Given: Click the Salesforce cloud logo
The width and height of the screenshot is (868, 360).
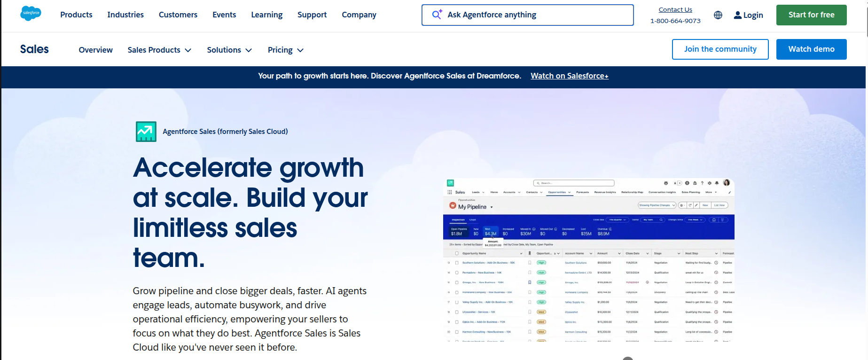Looking at the screenshot, I should tap(31, 13).
